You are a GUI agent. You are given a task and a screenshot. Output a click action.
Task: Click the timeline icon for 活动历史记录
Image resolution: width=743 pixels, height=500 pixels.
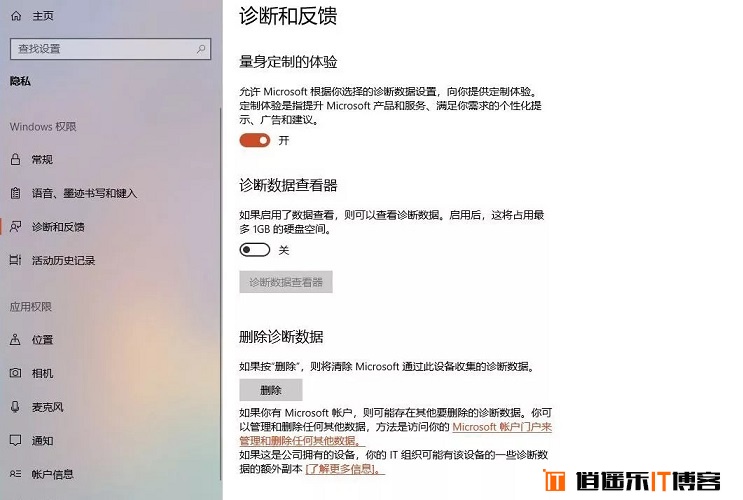coord(16,260)
